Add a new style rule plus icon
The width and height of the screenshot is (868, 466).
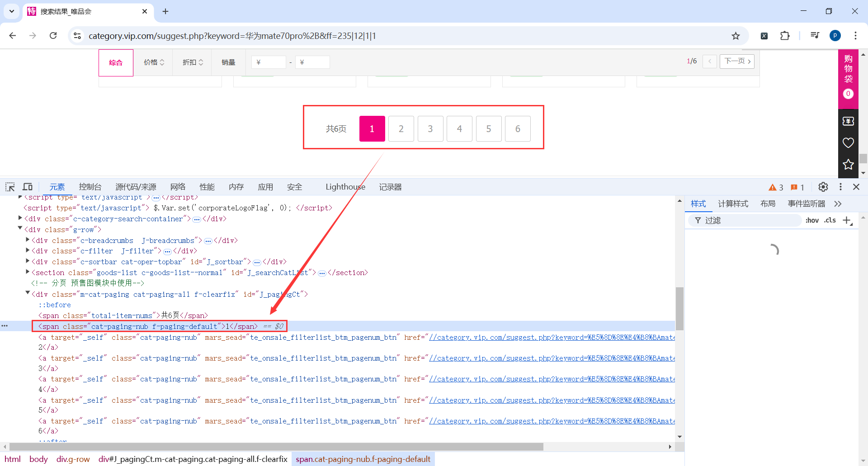tap(847, 220)
